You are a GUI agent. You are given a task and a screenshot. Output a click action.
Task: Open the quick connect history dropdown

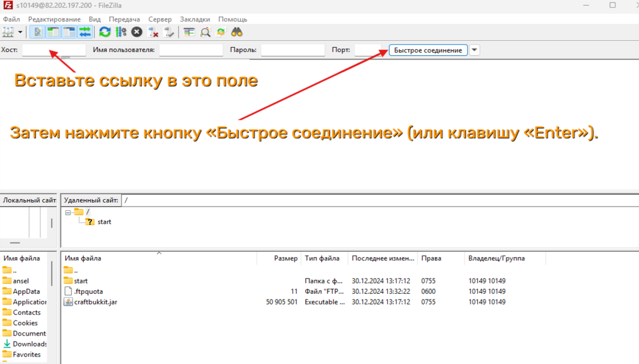point(475,50)
